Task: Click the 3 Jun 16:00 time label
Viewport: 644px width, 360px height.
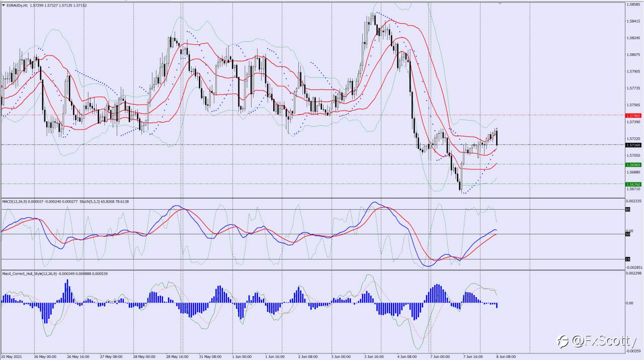Action: tap(375, 357)
